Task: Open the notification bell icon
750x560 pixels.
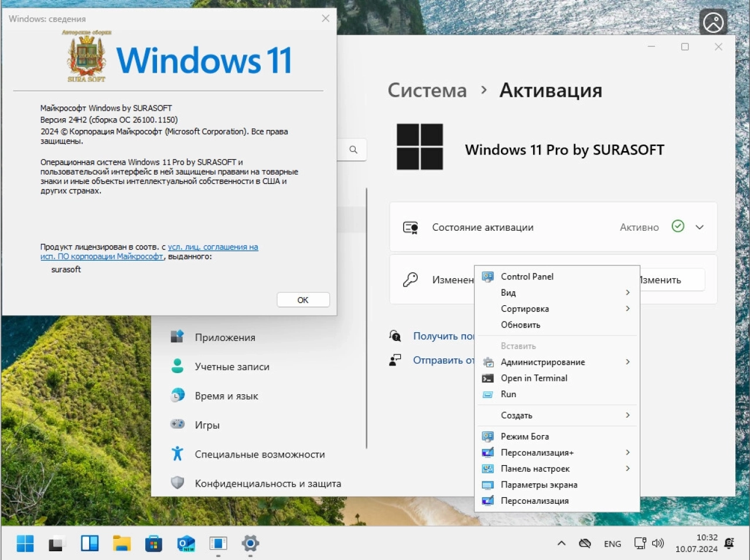Action: [x=729, y=544]
